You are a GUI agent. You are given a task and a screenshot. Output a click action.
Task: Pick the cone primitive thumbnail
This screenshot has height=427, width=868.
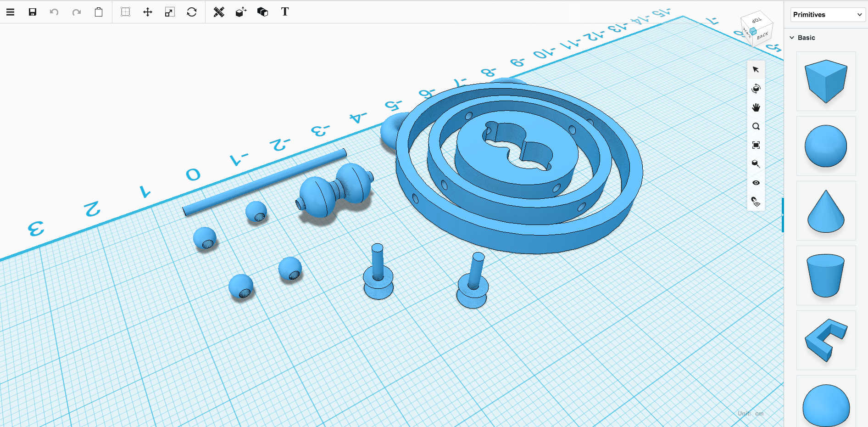click(826, 211)
